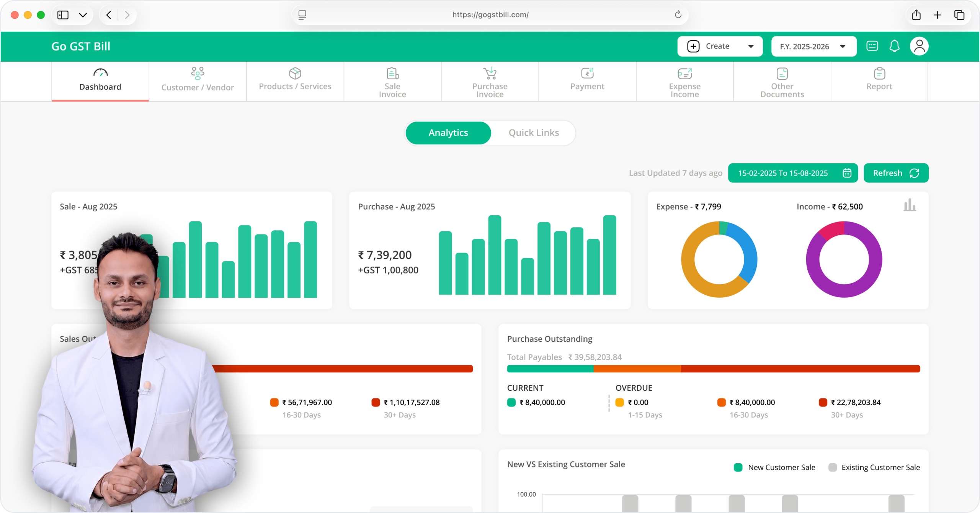This screenshot has width=980, height=513.
Task: Expand the Create dropdown
Action: [x=720, y=46]
